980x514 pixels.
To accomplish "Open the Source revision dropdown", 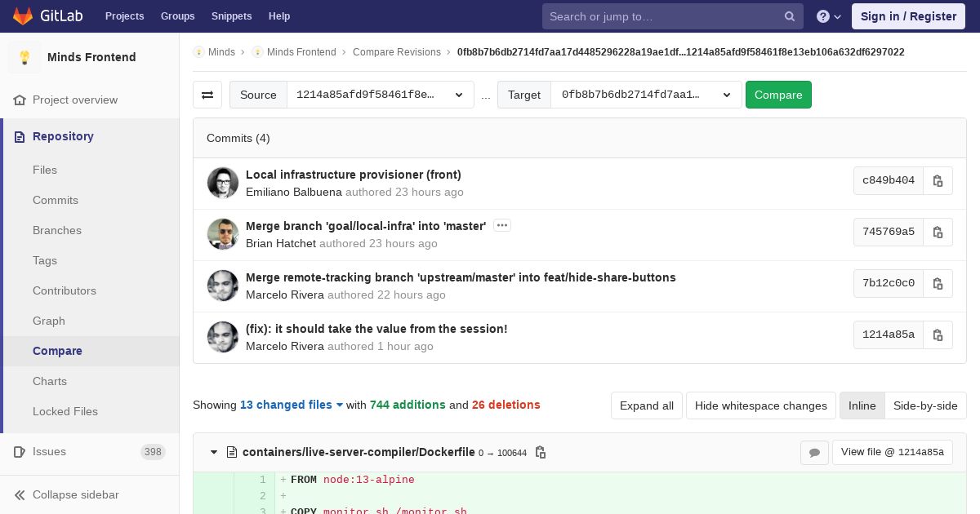I will pos(381,95).
